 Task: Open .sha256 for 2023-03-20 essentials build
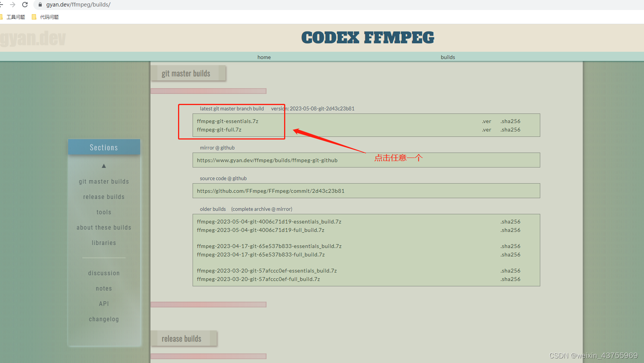[x=510, y=271]
